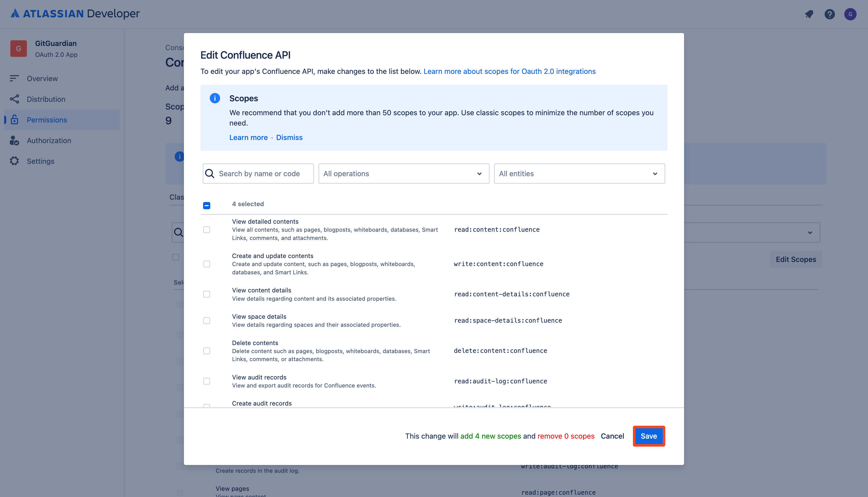The width and height of the screenshot is (868, 497).
Task: Focus the Search by name or code field
Action: (x=258, y=173)
